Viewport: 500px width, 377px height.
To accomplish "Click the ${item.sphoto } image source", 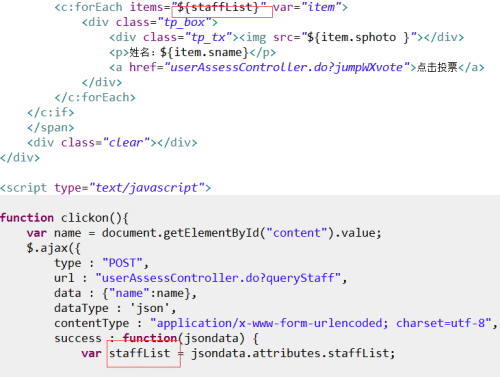I will (x=358, y=37).
